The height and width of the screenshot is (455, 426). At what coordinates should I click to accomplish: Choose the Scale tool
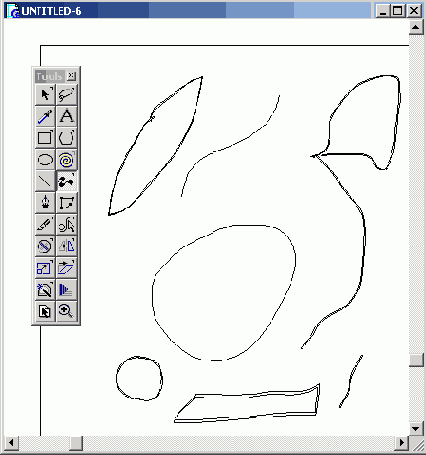45,268
